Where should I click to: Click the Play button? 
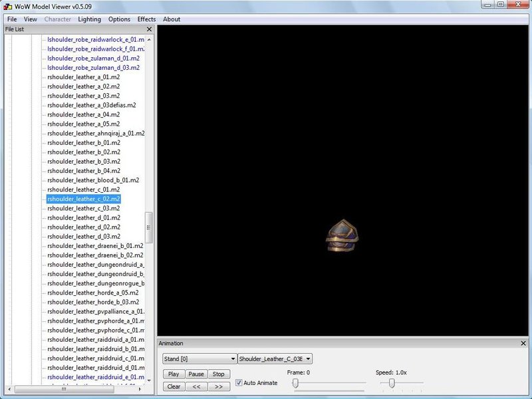coord(174,374)
